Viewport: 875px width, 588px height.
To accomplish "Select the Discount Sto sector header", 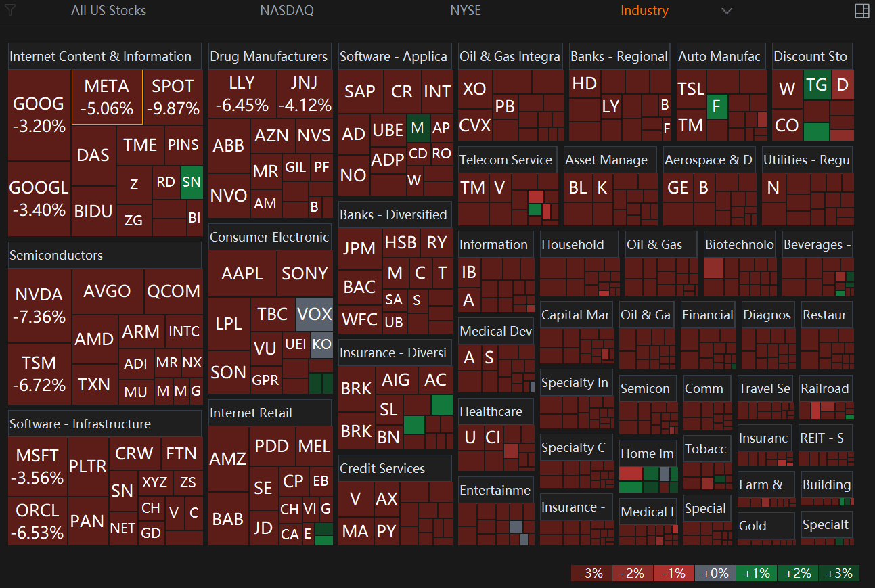I will point(812,57).
